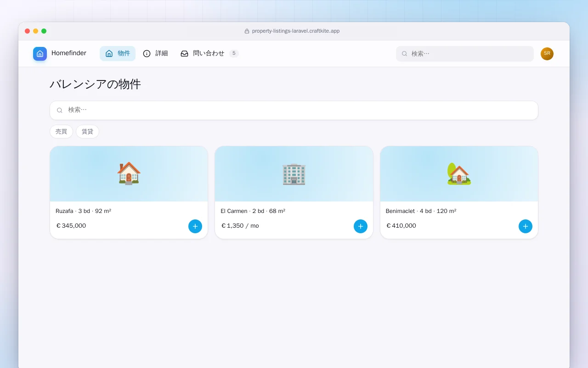
Task: Click the Homefinder brand name
Action: 69,53
